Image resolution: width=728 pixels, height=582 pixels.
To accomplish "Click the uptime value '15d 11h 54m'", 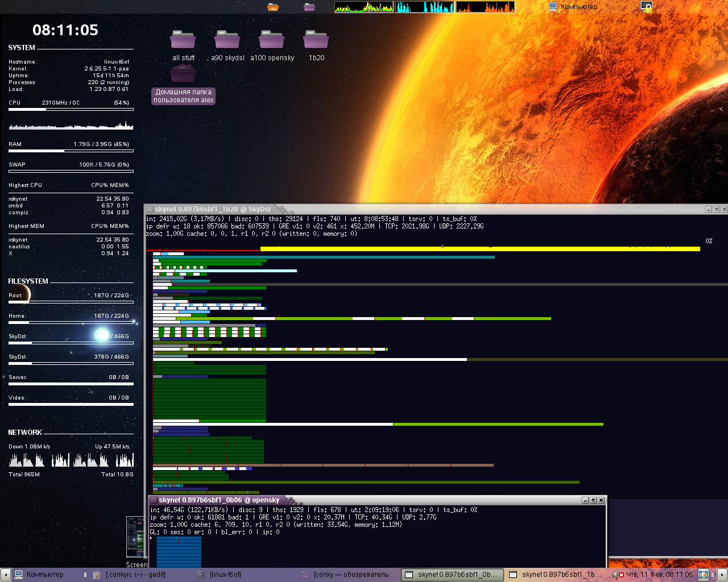I will tap(111, 76).
